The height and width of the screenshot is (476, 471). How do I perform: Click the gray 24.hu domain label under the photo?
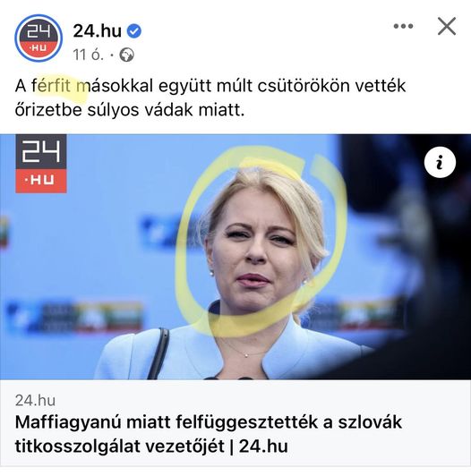(35, 401)
